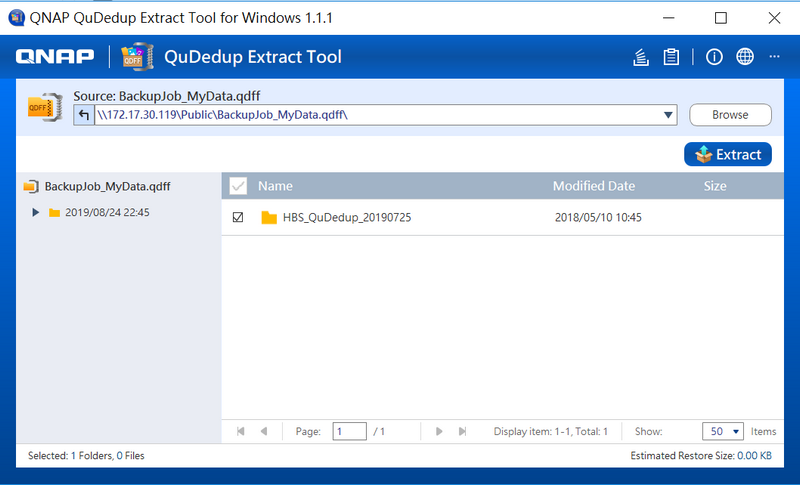Toggle the select-all checkbox in header
800x485 pixels.
point(238,186)
